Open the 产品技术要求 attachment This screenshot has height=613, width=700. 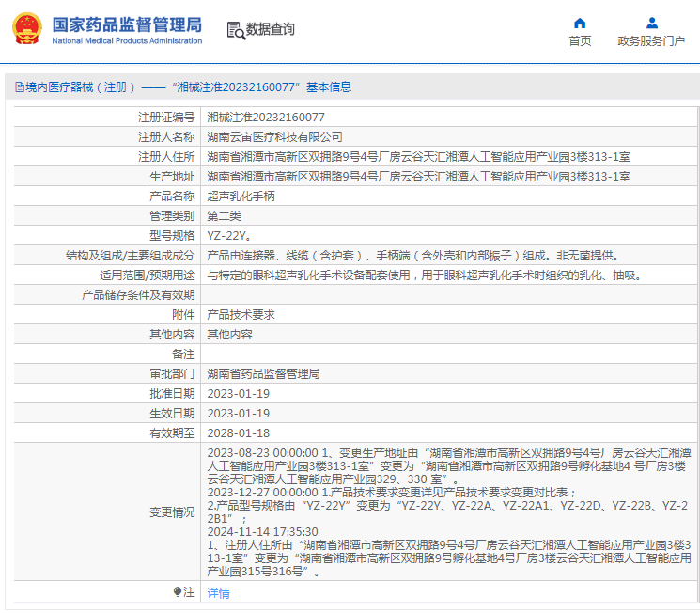point(241,315)
